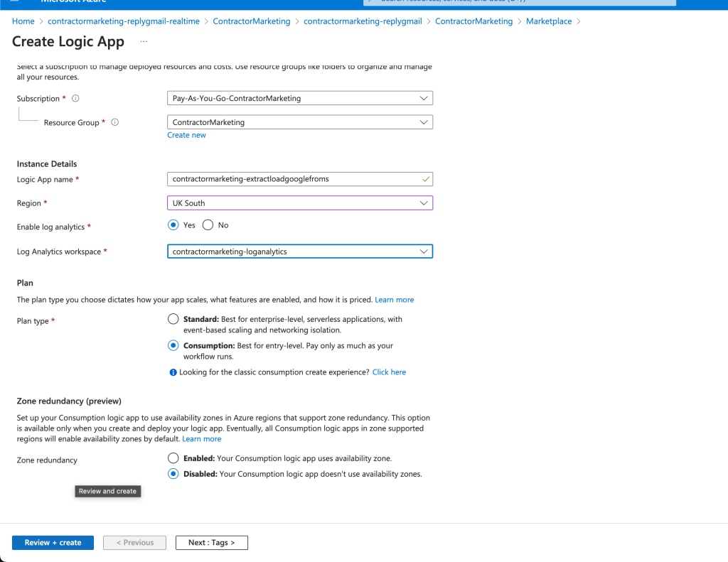Click the Review + create button
728x562 pixels.
[53, 543]
